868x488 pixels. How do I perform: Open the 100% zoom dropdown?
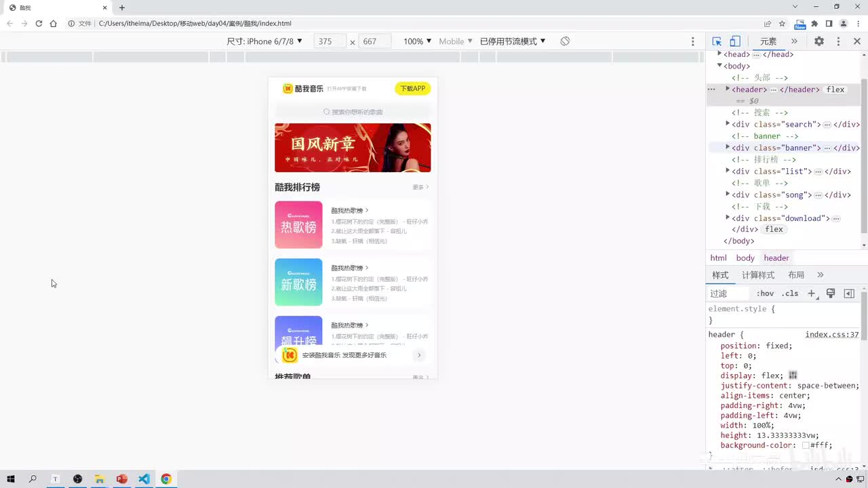[417, 41]
